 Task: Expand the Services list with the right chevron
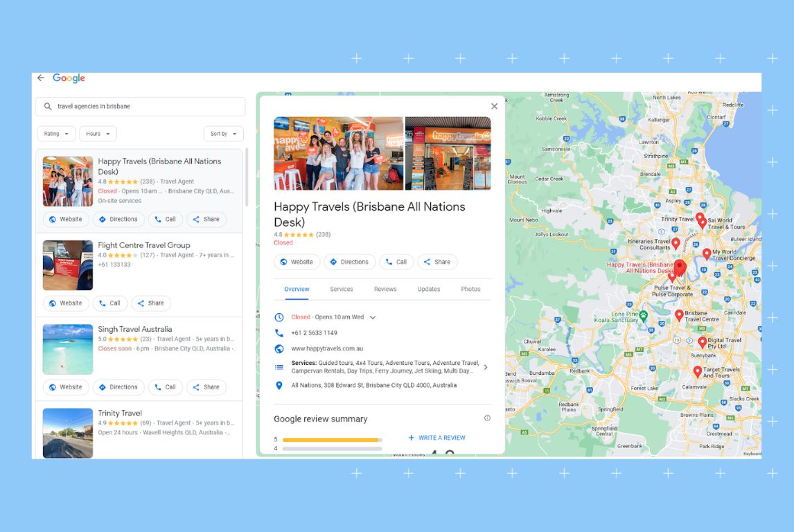click(485, 367)
